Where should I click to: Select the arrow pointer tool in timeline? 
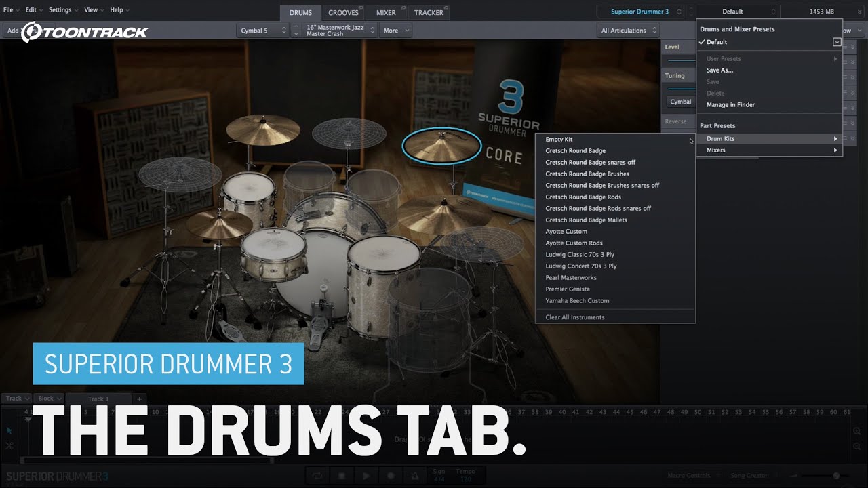[9, 430]
